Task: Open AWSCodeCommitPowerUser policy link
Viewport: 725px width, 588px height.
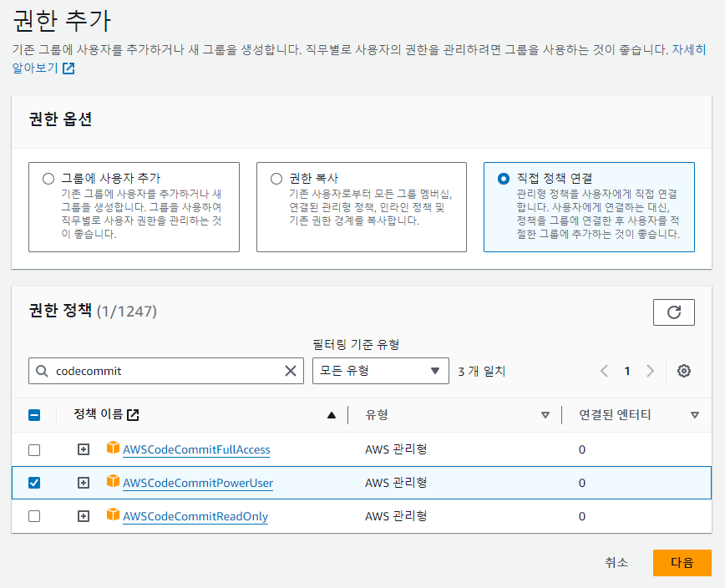Action: coord(198,483)
